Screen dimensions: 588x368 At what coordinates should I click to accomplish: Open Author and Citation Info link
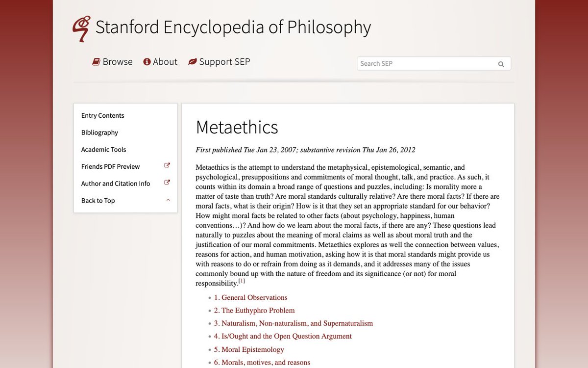point(116,184)
